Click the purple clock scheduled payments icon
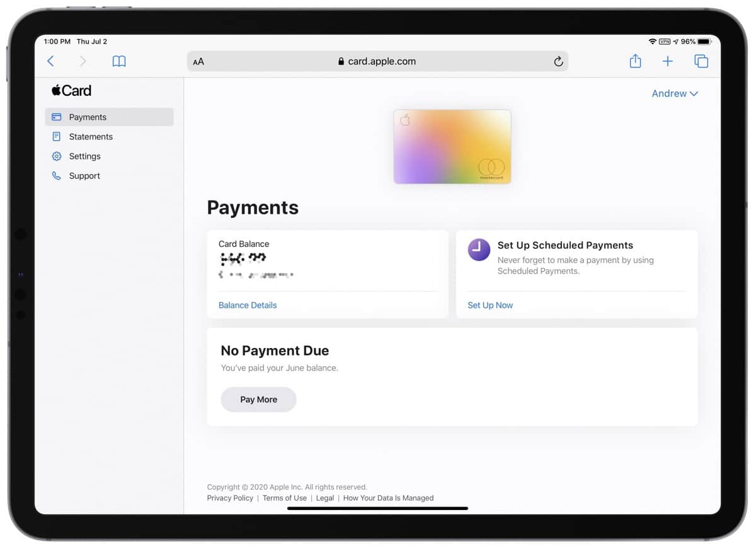The width and height of the screenshot is (756, 549). 479,250
